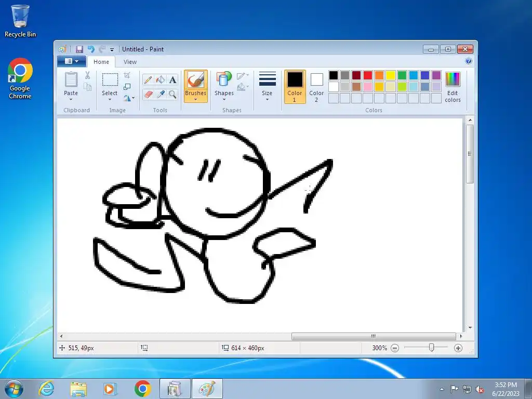
Task: Pick the green color swatch
Action: point(402,75)
